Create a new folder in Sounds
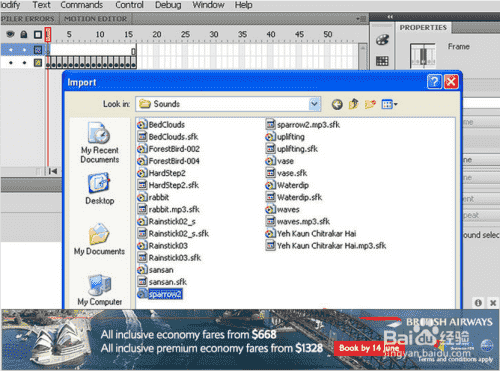 370,104
